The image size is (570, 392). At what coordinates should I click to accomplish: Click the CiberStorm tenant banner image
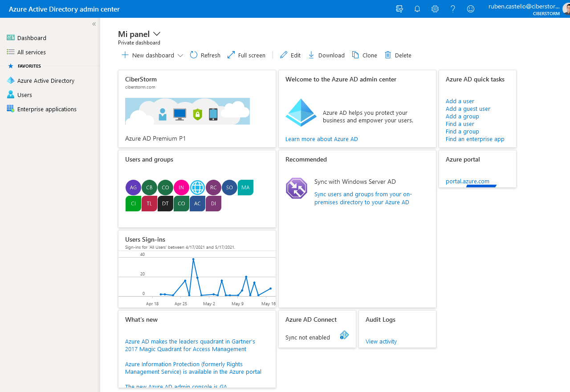(187, 111)
